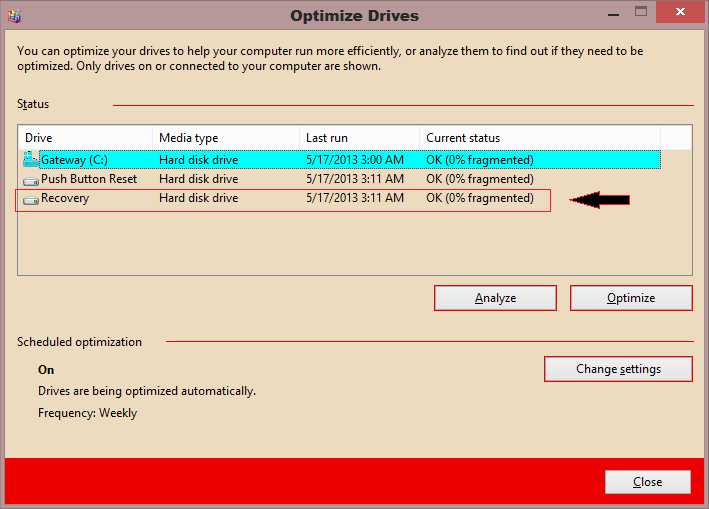This screenshot has height=509, width=709.
Task: Start optimizing with the Optimize button
Action: pos(631,298)
